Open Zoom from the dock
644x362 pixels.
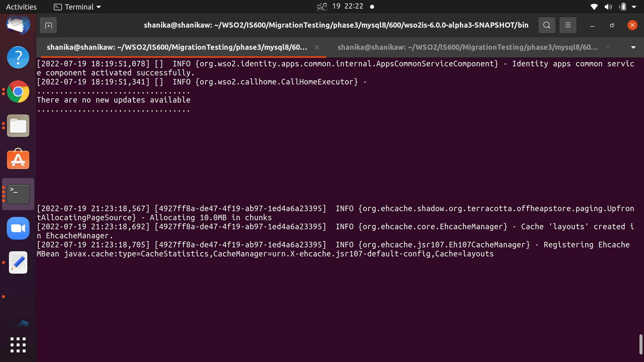click(18, 228)
